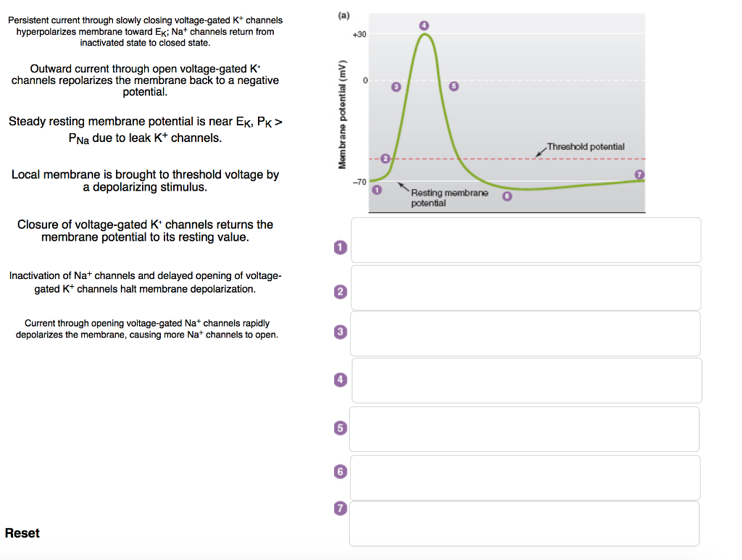Click numbered badge 1 beside the first answer box
Screen dimensions: 742x560
pyautogui.click(x=338, y=248)
